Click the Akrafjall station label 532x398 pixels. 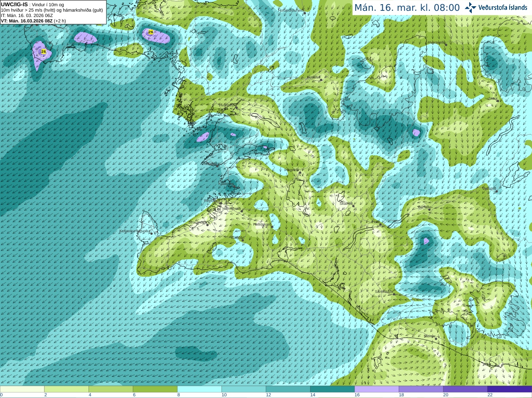click(210, 164)
